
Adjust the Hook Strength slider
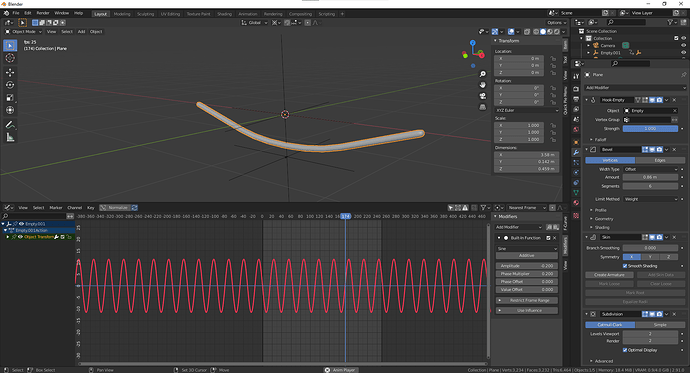650,129
